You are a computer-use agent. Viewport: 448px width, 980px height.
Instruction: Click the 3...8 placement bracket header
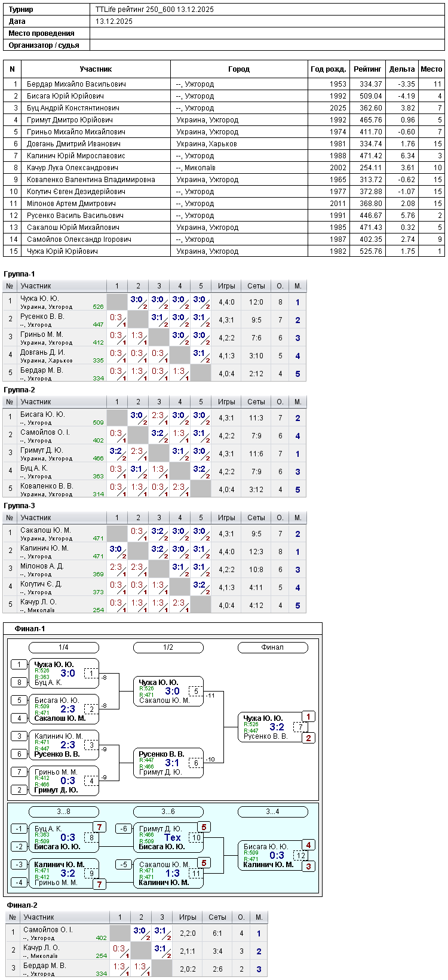(64, 812)
